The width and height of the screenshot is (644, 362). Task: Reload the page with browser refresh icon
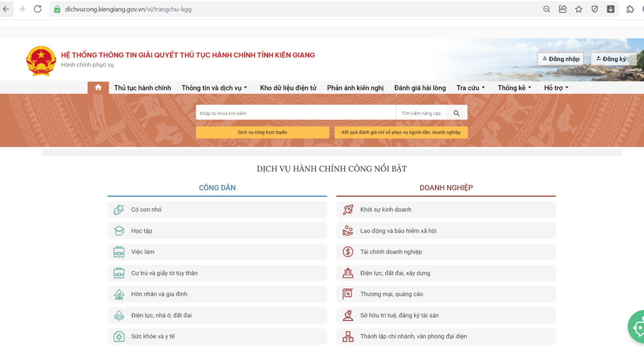(38, 9)
